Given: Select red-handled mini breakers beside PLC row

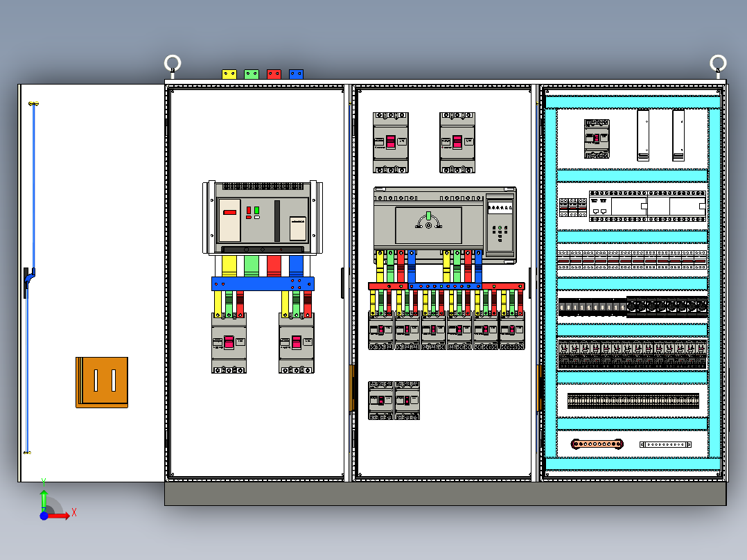Looking at the screenshot, I should click(x=573, y=207).
